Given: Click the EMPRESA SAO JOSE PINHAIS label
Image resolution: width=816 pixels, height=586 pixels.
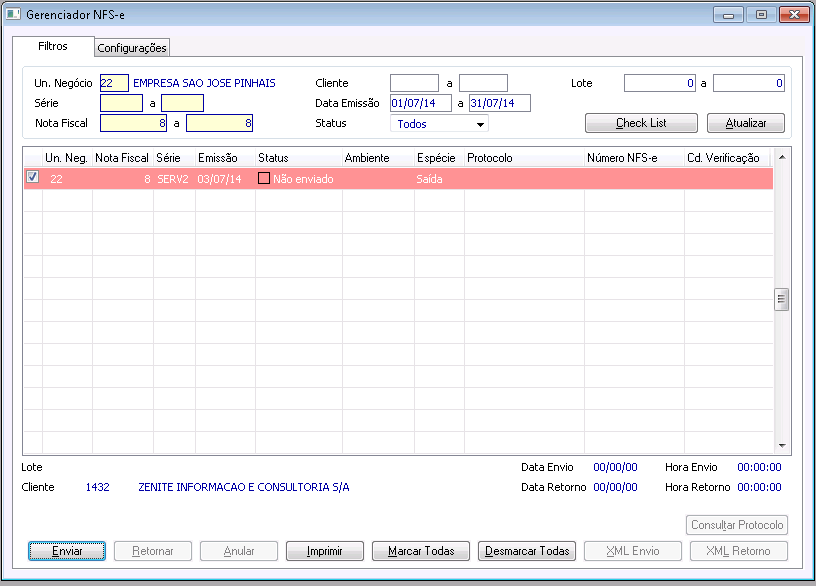Looking at the screenshot, I should click(205, 83).
